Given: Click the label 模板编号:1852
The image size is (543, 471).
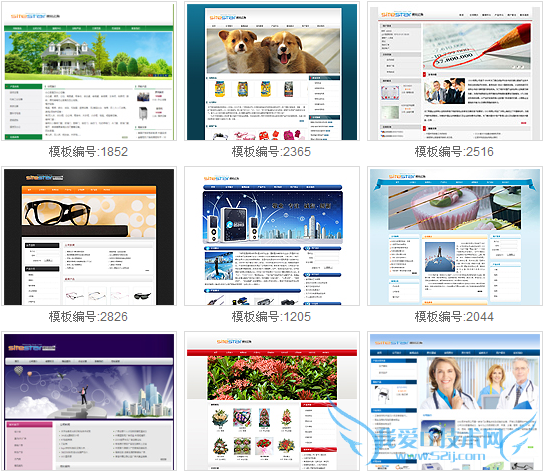Looking at the screenshot, I should (88, 152).
